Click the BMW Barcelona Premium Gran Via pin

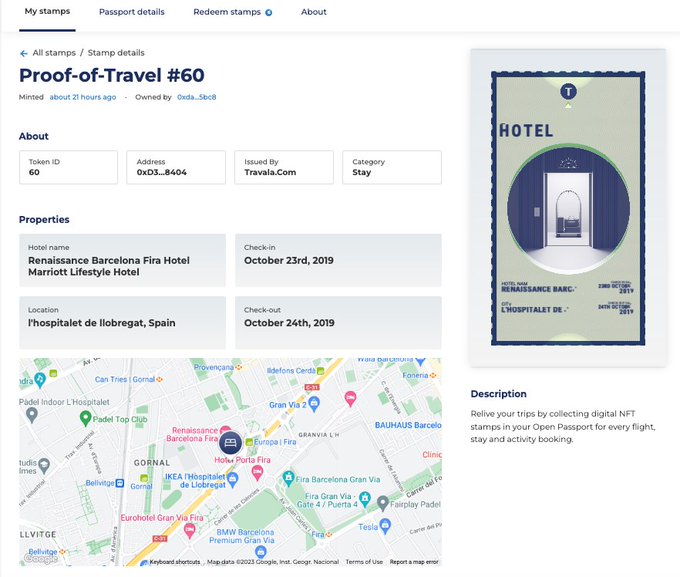click(260, 552)
